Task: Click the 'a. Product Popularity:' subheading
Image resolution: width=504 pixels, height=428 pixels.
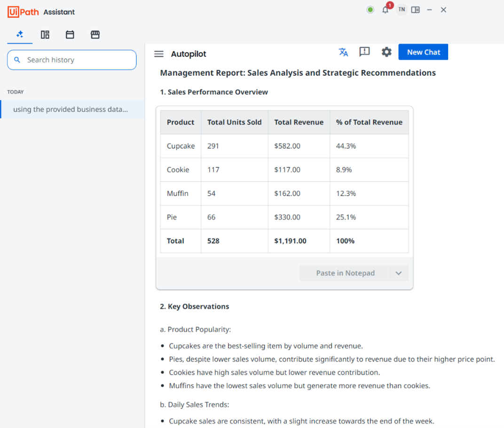Action: (x=196, y=329)
